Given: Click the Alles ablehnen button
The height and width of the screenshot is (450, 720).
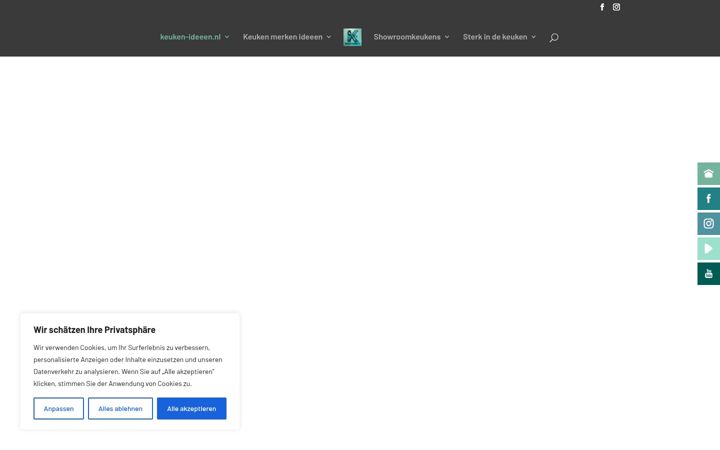Looking at the screenshot, I should tap(120, 409).
